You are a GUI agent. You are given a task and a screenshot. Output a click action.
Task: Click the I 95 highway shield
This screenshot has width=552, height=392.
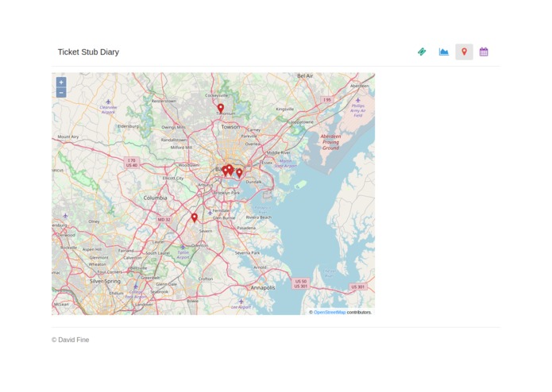[327, 100]
